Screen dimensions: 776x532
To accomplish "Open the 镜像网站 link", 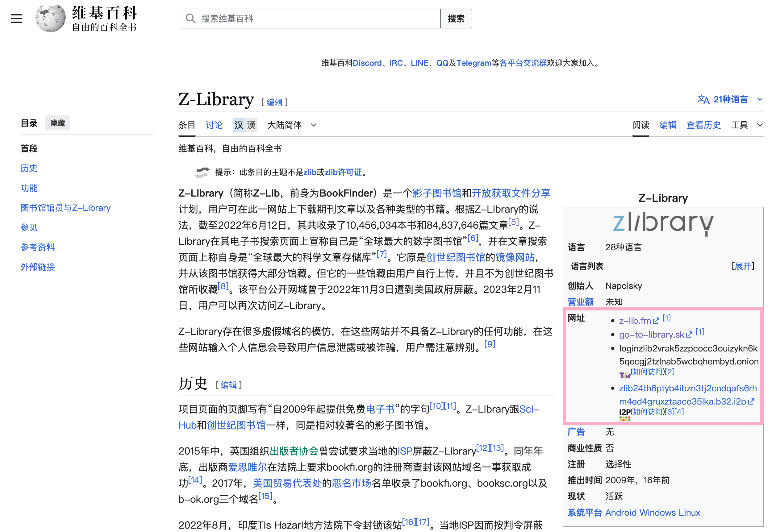I will 515,257.
